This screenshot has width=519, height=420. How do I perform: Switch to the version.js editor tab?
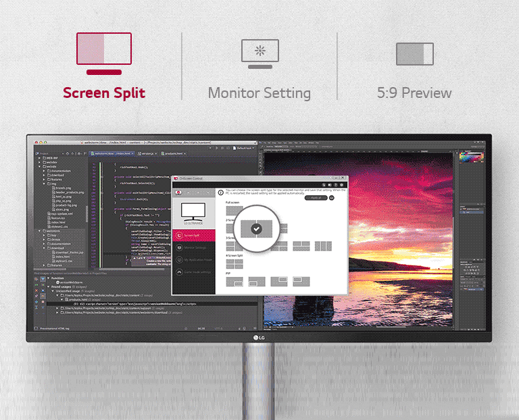click(x=146, y=153)
